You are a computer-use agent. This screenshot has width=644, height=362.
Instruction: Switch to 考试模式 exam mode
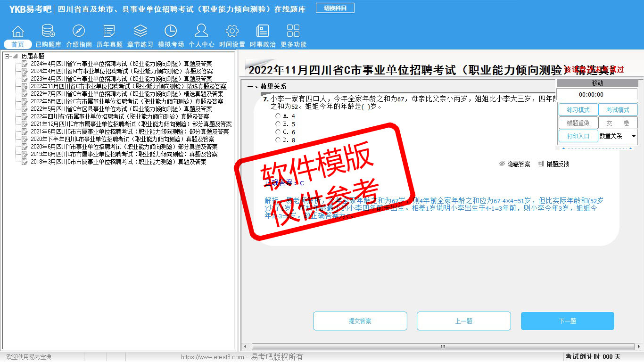pos(618,110)
